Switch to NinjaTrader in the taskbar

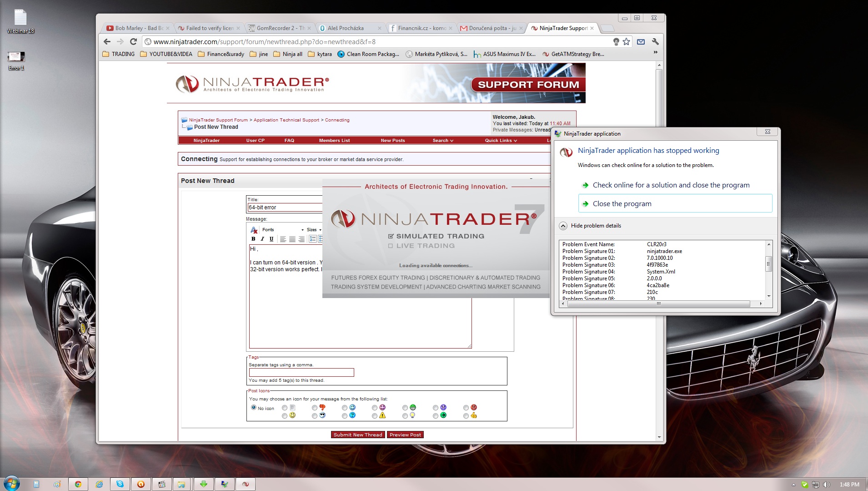click(246, 484)
